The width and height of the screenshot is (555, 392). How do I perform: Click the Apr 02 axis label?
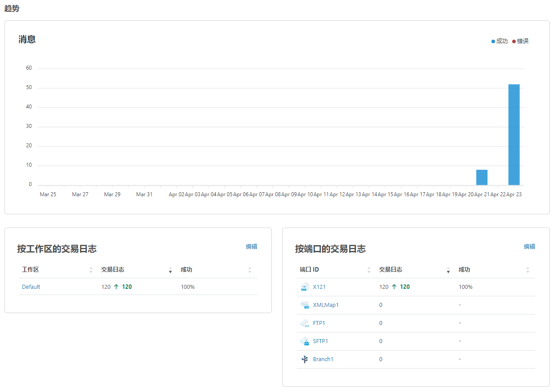pos(176,194)
